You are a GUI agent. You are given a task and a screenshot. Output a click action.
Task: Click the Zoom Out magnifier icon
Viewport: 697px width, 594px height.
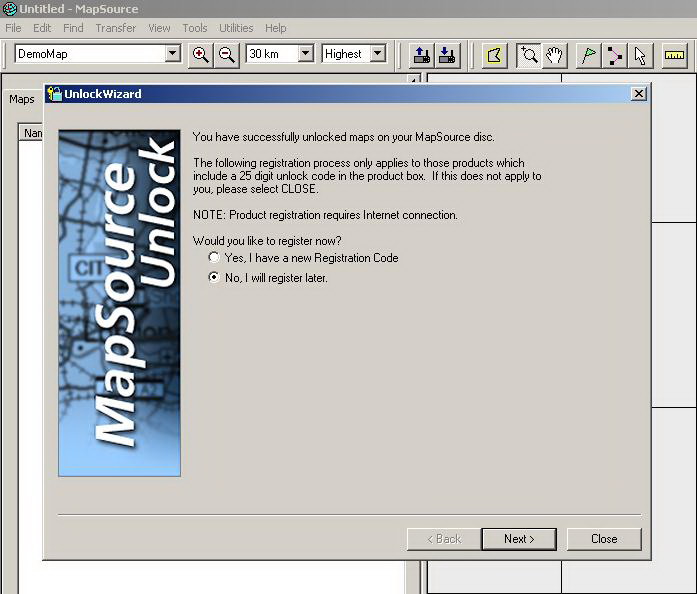(227, 55)
